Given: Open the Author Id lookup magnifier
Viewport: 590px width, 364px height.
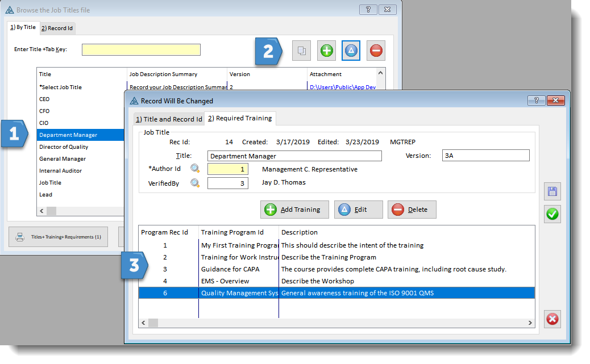Looking at the screenshot, I should (195, 169).
